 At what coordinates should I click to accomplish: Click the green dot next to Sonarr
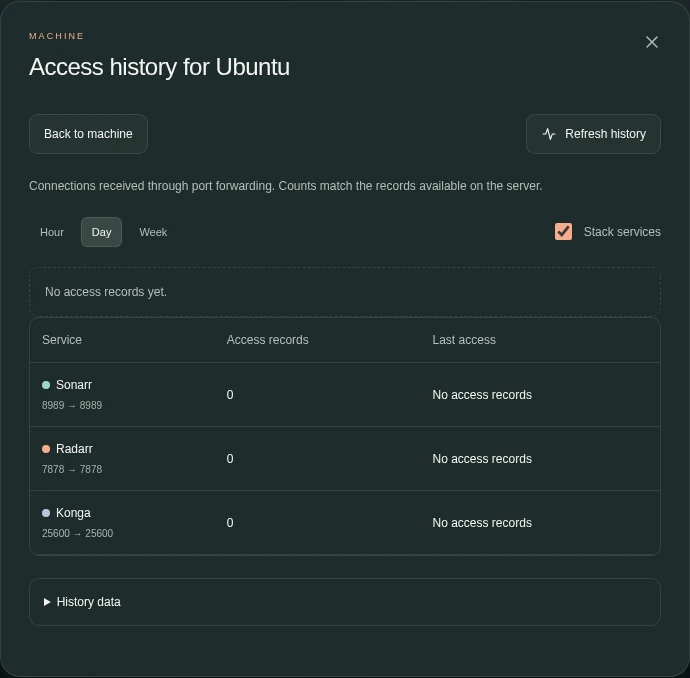coord(46,385)
